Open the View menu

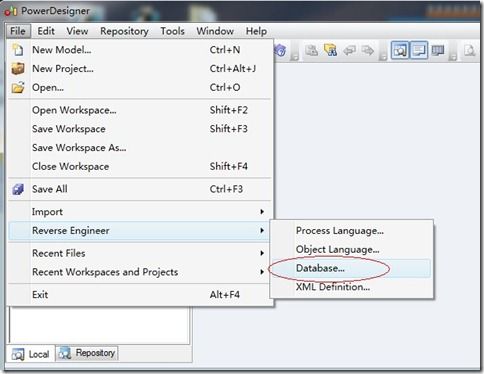tap(77, 31)
